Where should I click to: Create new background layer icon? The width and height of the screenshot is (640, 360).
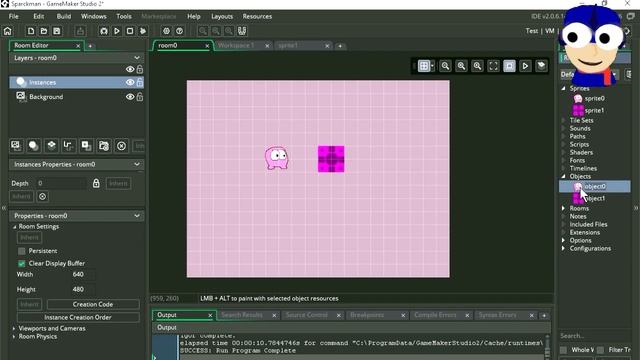click(x=16, y=146)
